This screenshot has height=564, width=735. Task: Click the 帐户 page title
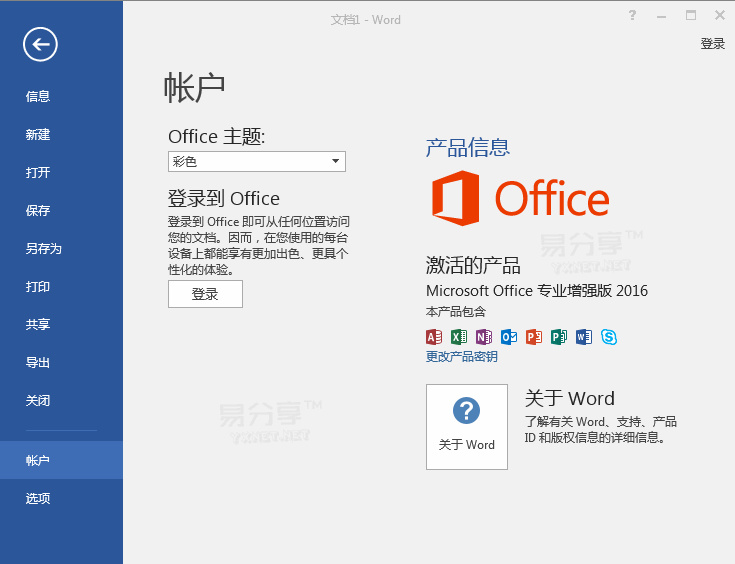tap(194, 88)
